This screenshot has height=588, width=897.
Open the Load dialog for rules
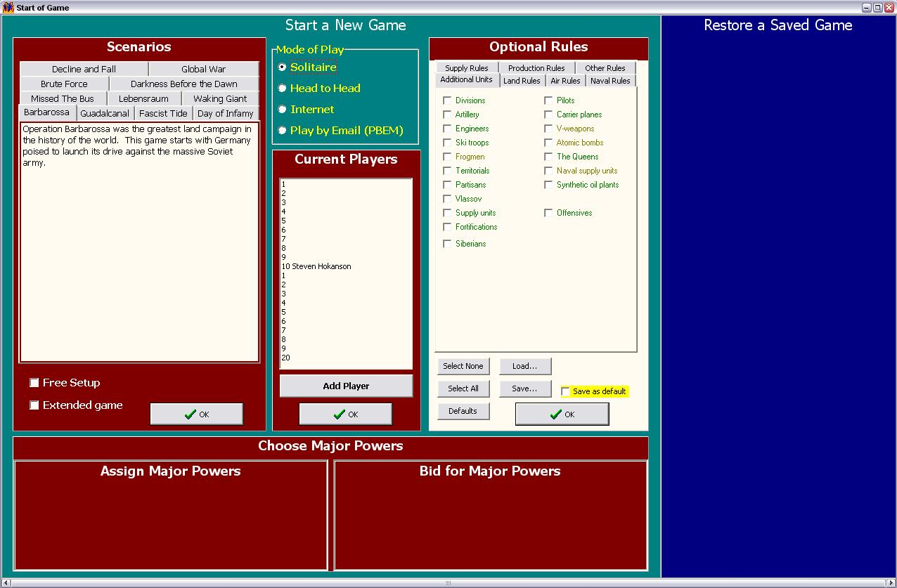tap(524, 365)
